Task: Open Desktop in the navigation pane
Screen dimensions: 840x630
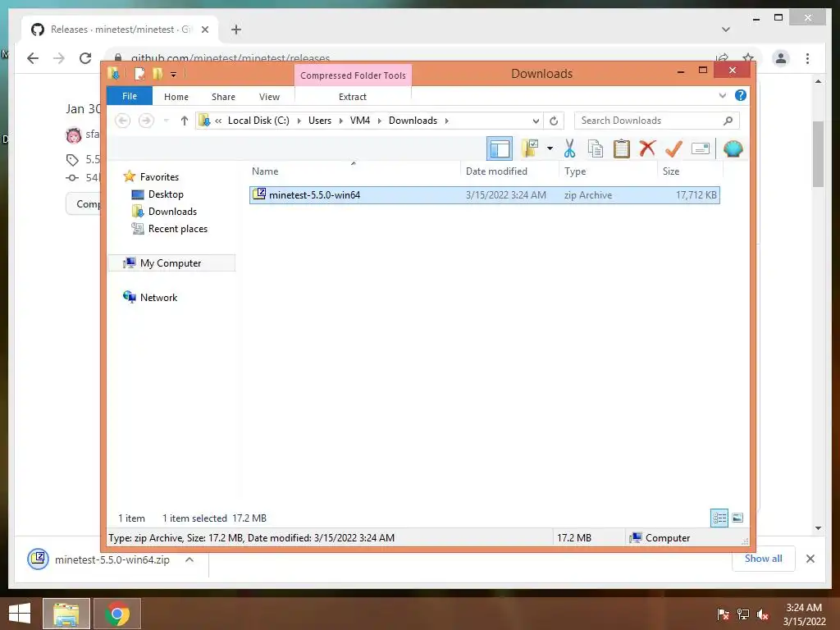Action: (x=166, y=194)
